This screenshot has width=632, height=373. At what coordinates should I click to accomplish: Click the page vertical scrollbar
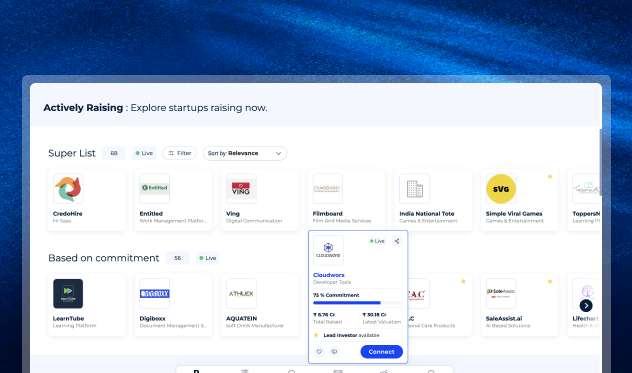pos(601,163)
